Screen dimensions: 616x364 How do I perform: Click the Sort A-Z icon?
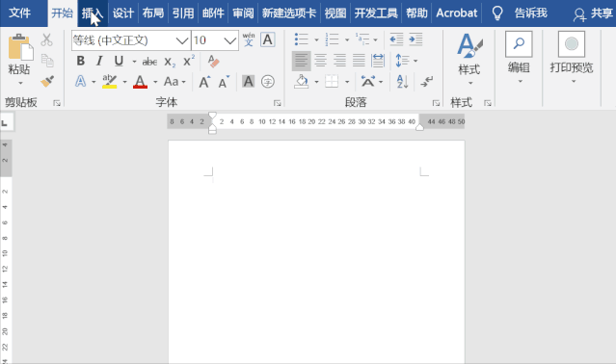(x=402, y=82)
